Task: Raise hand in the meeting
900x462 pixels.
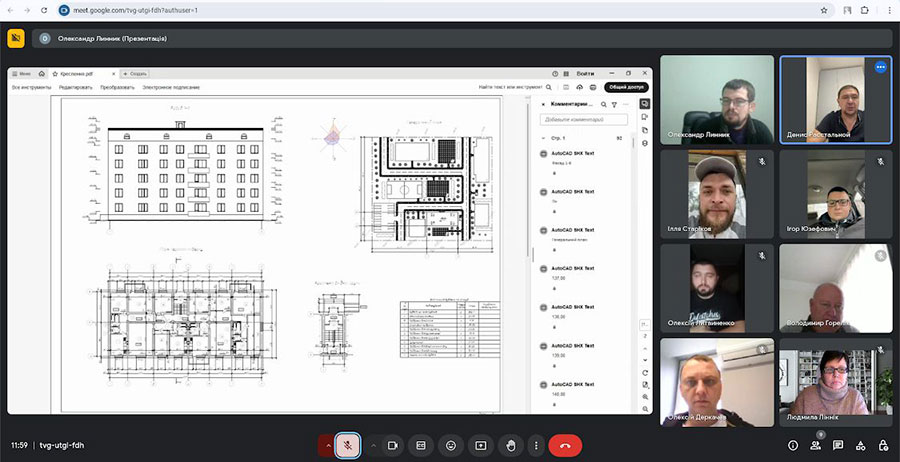Action: click(509, 445)
